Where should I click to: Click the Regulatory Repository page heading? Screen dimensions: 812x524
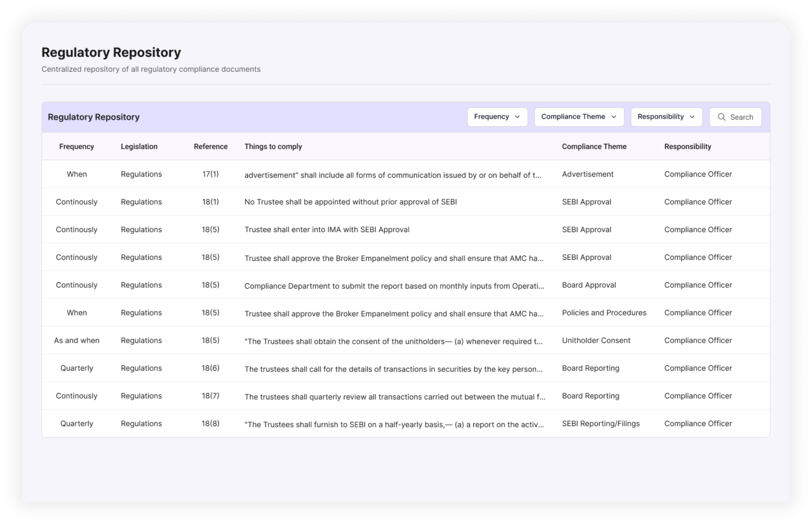tap(111, 52)
